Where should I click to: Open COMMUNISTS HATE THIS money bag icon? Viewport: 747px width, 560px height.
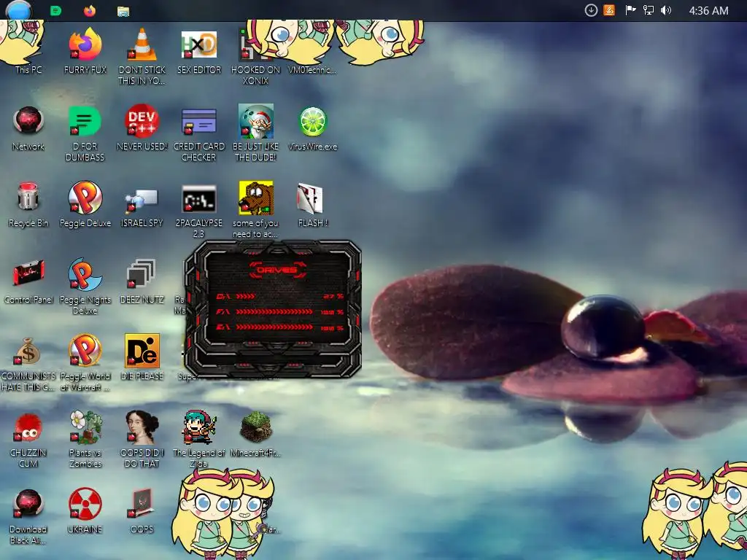pos(28,365)
